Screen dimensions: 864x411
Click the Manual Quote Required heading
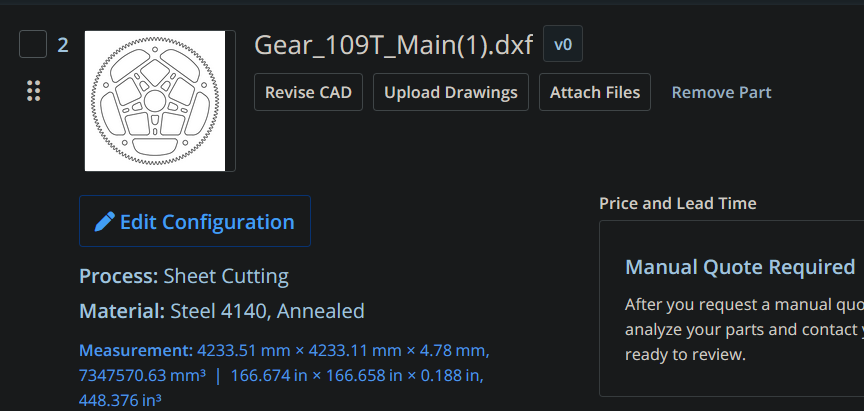(x=740, y=267)
